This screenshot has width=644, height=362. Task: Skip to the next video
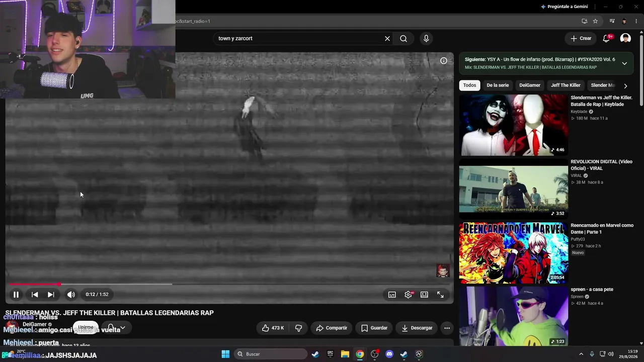point(51,295)
